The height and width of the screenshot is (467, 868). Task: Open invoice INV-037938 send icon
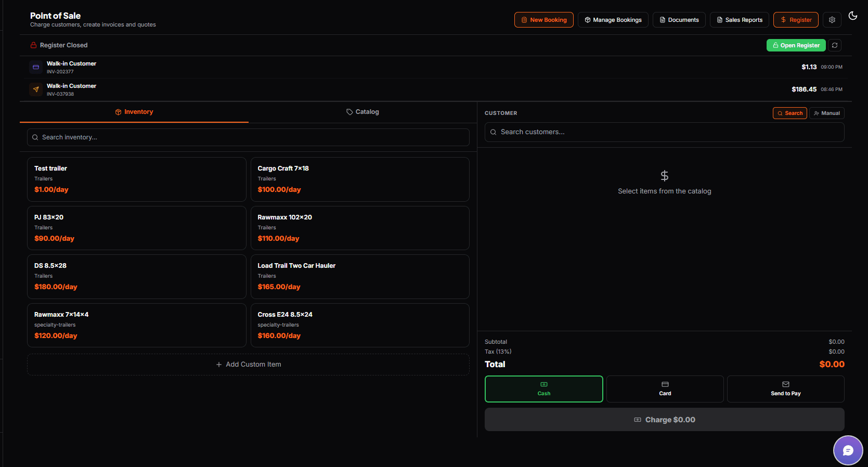[x=36, y=89]
